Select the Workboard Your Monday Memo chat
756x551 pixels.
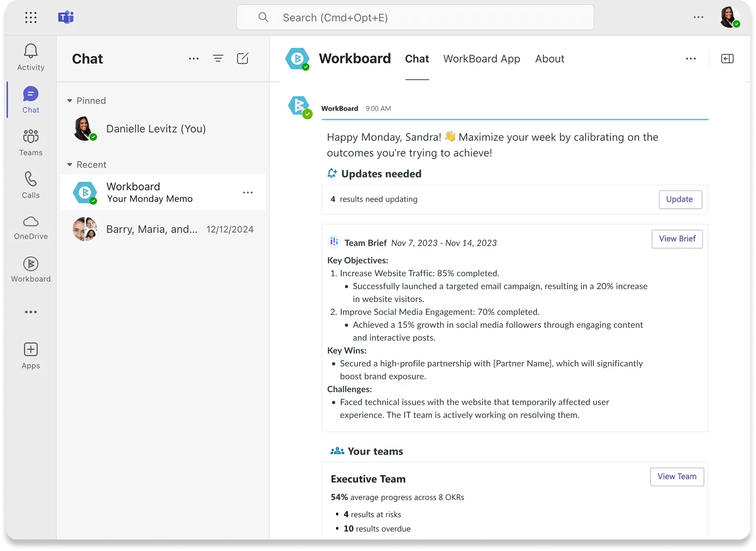[x=163, y=192]
